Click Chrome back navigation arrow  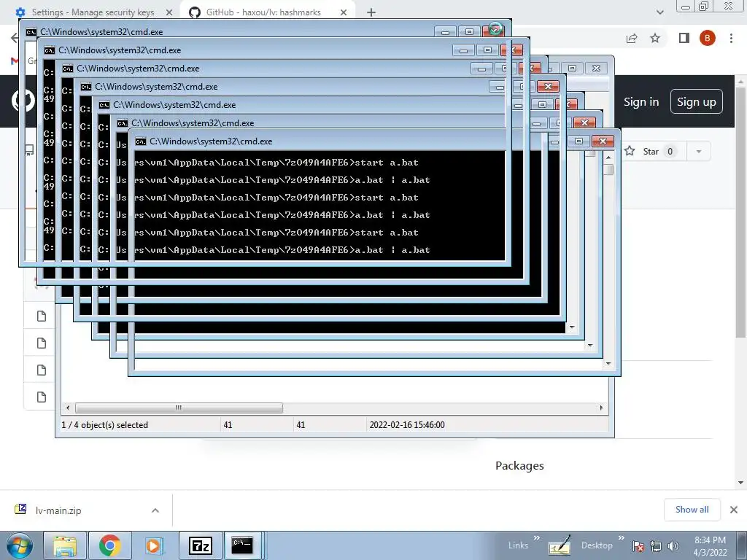(15, 38)
